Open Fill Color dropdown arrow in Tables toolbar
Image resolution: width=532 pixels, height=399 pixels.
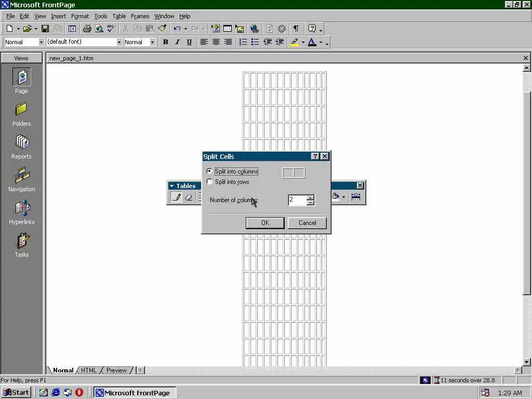(x=343, y=197)
